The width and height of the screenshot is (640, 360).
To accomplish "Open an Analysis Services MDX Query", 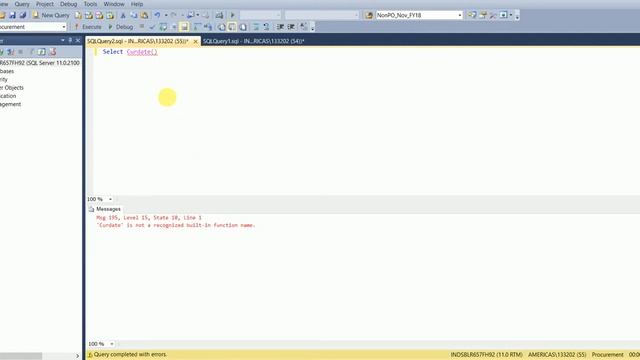I will coord(89,15).
